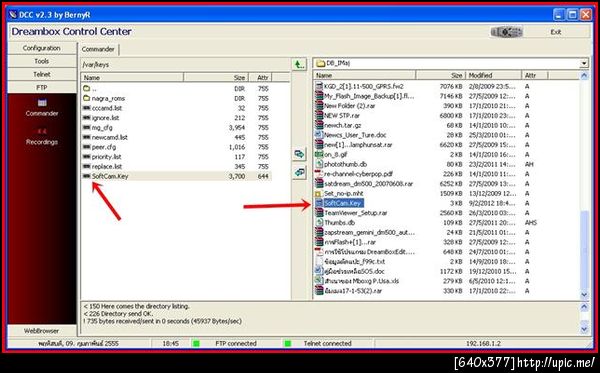The height and width of the screenshot is (373, 600).
Task: Select ignore.list in left panel
Action: click(x=105, y=118)
